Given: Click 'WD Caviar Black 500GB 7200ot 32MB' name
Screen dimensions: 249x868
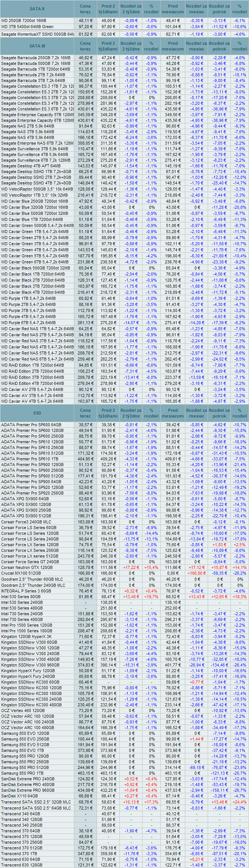Looking at the screenshot, I should click(x=35, y=268).
